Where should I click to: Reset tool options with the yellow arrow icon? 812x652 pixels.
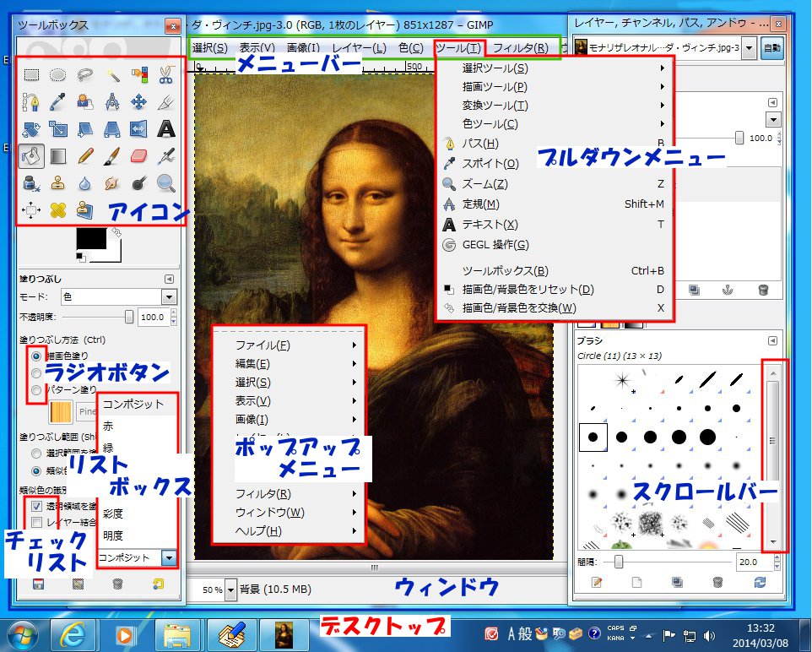pyautogui.click(x=159, y=584)
